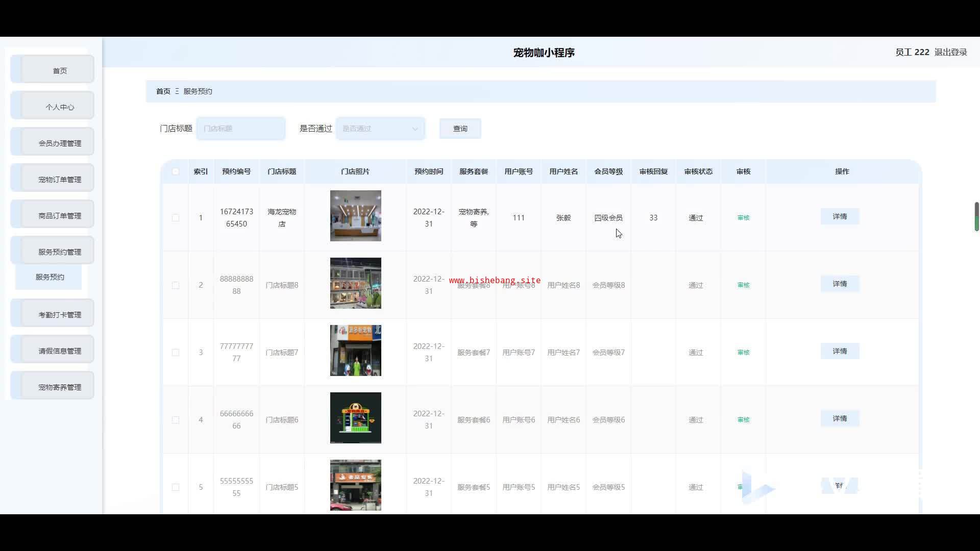The image size is (980, 551).
Task: Open the 海龙宠物店 store photo thumbnail
Action: click(x=355, y=216)
